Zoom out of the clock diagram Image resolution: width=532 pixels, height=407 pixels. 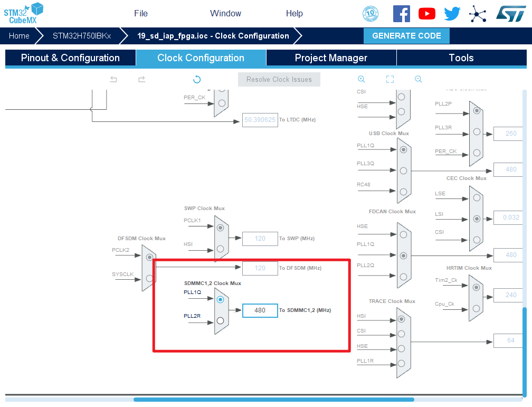coord(419,79)
